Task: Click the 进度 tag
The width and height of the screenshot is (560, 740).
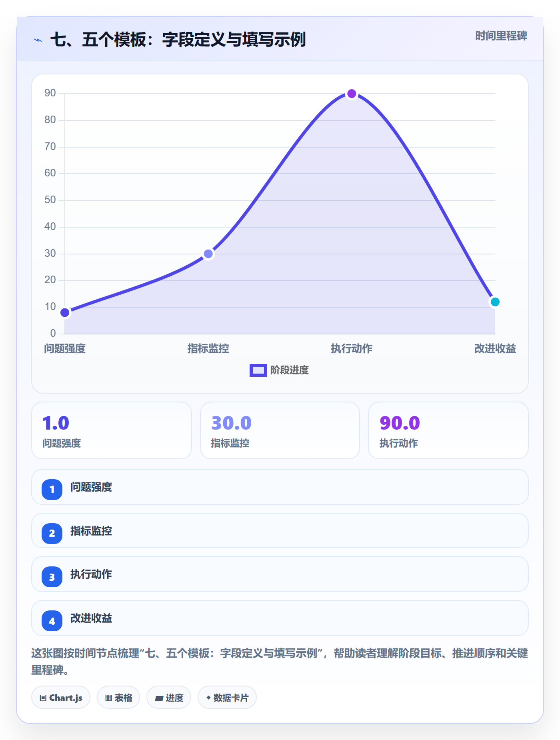Action: [169, 698]
